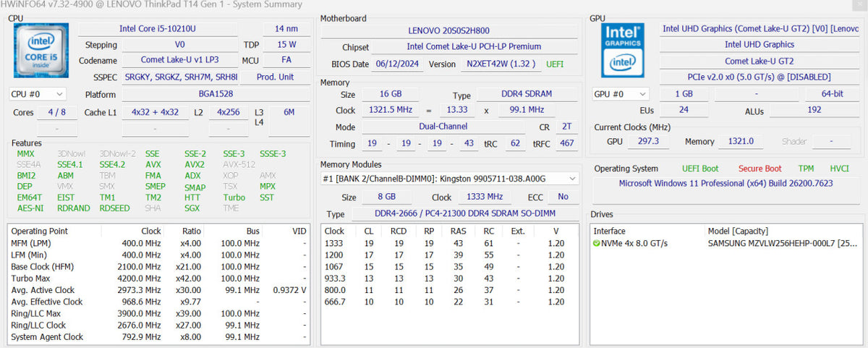The width and height of the screenshot is (868, 348).
Task: Click the BIOS date 06/12/2024 field
Action: coord(399,64)
